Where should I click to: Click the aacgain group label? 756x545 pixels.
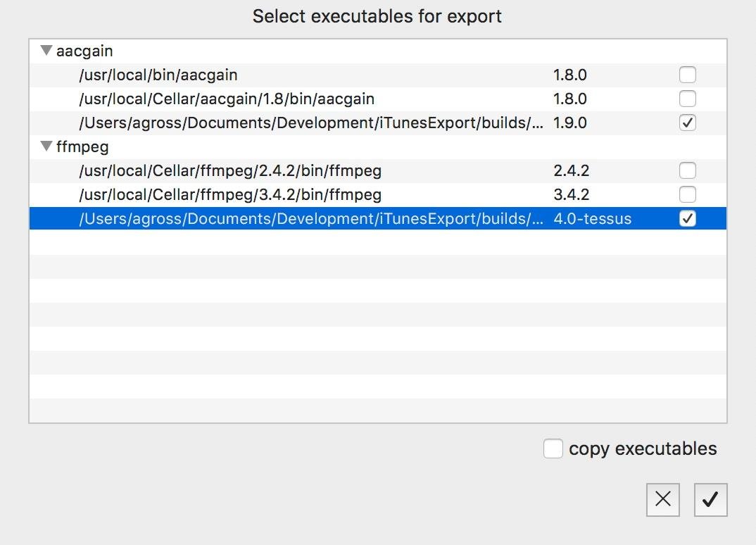point(84,51)
